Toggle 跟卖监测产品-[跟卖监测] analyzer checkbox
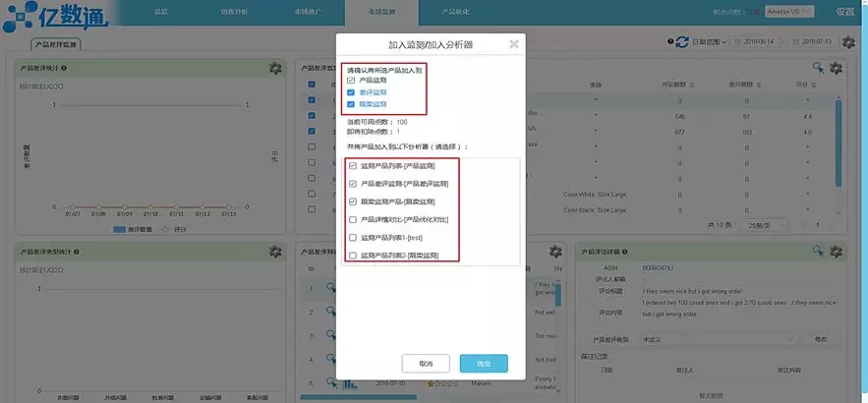868x403 pixels. 353,201
